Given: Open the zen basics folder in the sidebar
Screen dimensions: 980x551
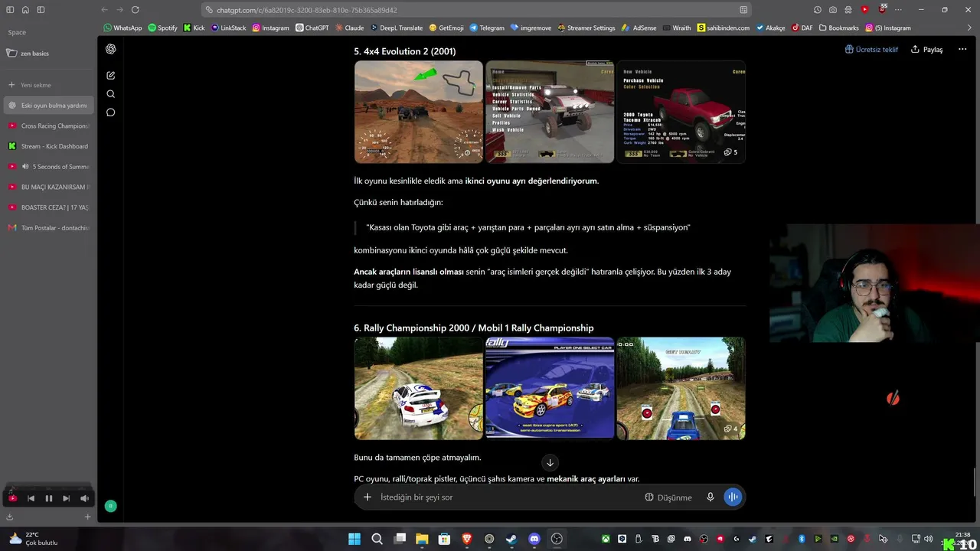Looking at the screenshot, I should tap(28, 54).
